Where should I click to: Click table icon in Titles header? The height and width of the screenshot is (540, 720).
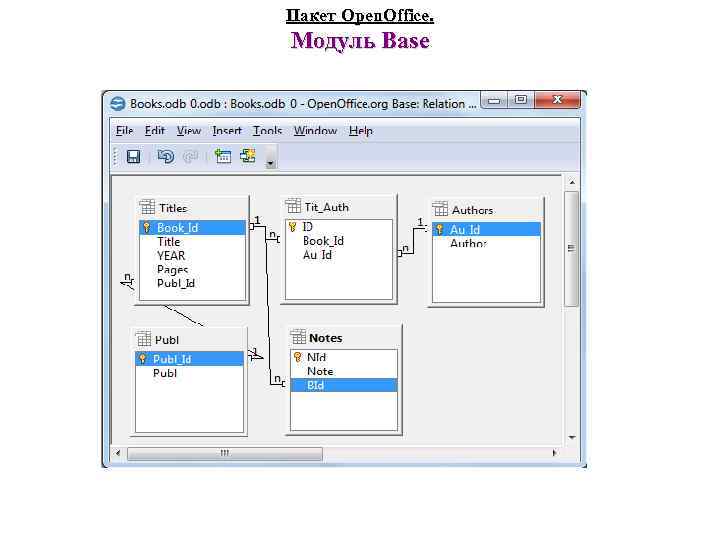147,207
